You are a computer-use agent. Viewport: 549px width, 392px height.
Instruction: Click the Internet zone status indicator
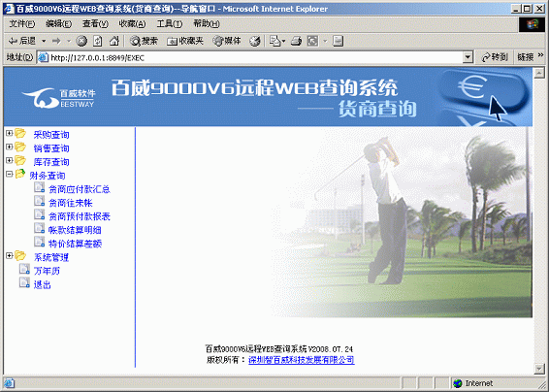[472, 383]
